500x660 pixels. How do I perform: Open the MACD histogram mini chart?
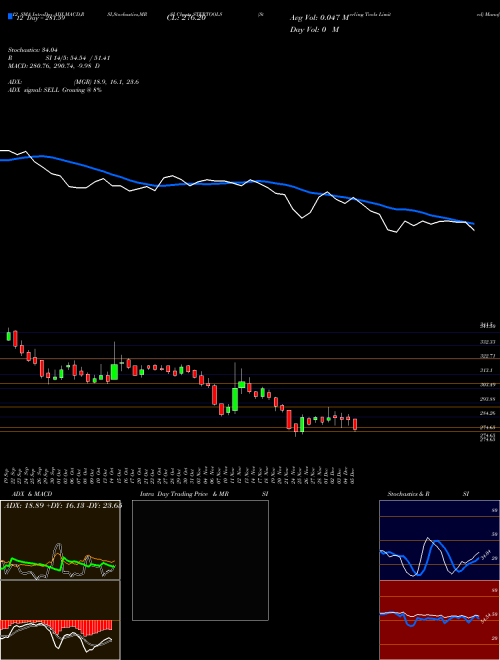[x=60, y=620]
